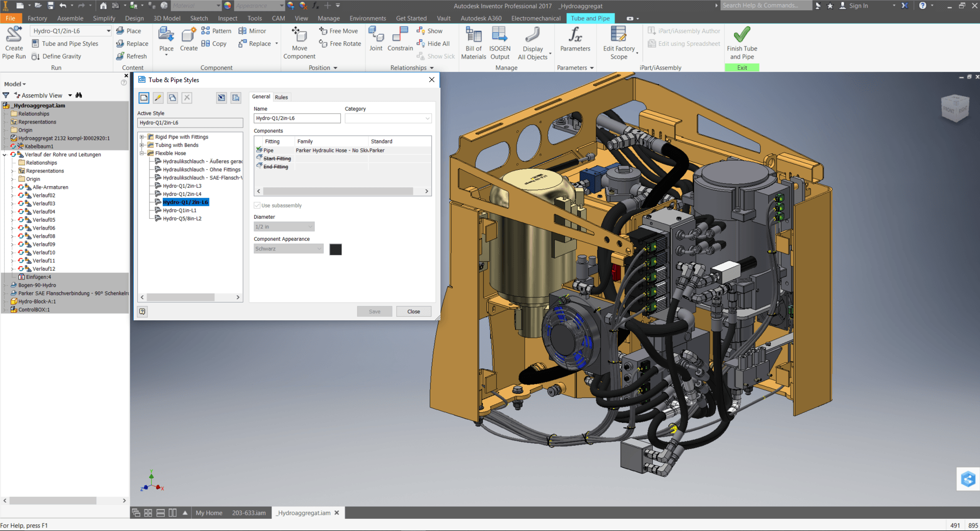Image resolution: width=980 pixels, height=531 pixels.
Task: Expand the Rigid Pipe with Fittings node
Action: [142, 137]
